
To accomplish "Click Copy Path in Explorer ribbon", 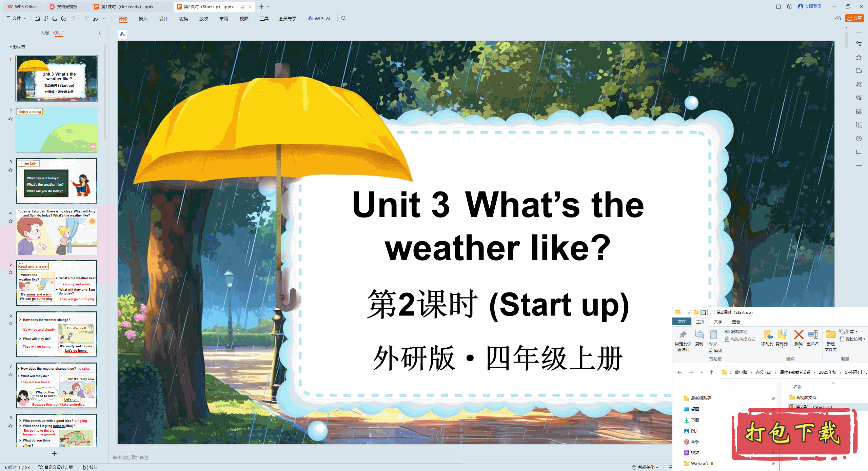I will tap(736, 332).
